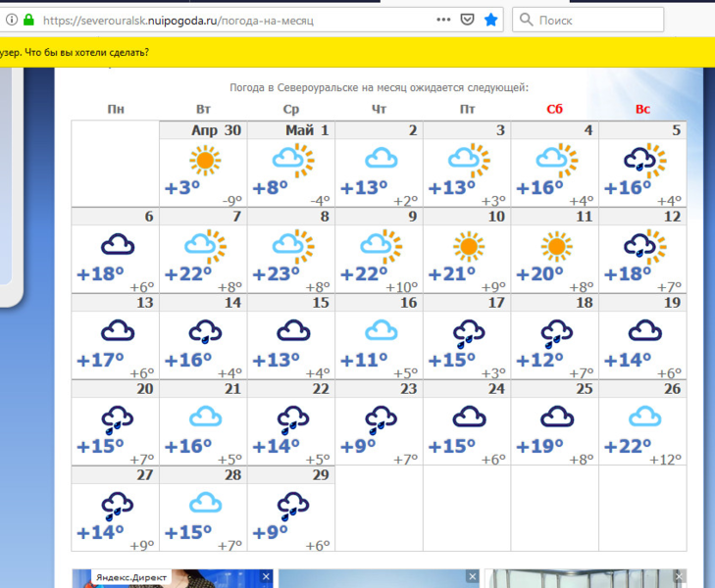Click the green padlock security icon
The image size is (715, 588).
[28, 20]
